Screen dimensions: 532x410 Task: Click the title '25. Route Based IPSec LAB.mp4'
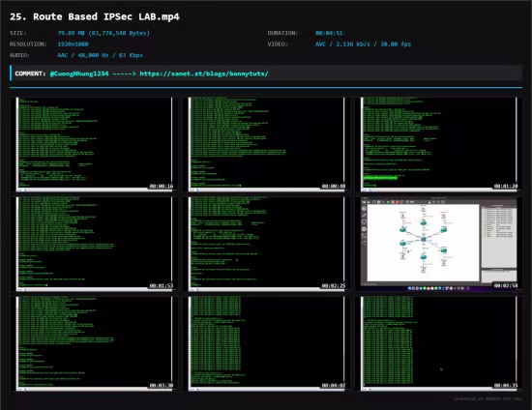coord(95,16)
